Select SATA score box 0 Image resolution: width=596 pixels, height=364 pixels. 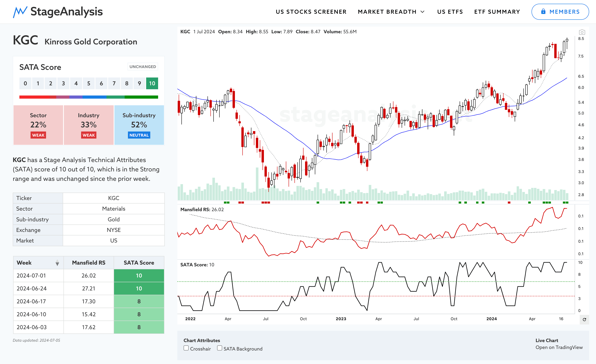click(25, 83)
